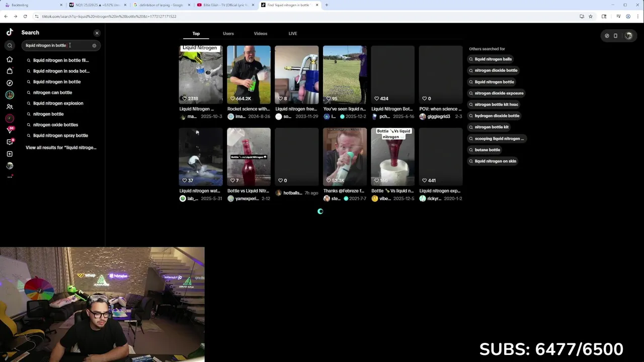This screenshot has height=362, width=644.
Task: Click the 'gigglegrid3' username
Action: pos(438,117)
